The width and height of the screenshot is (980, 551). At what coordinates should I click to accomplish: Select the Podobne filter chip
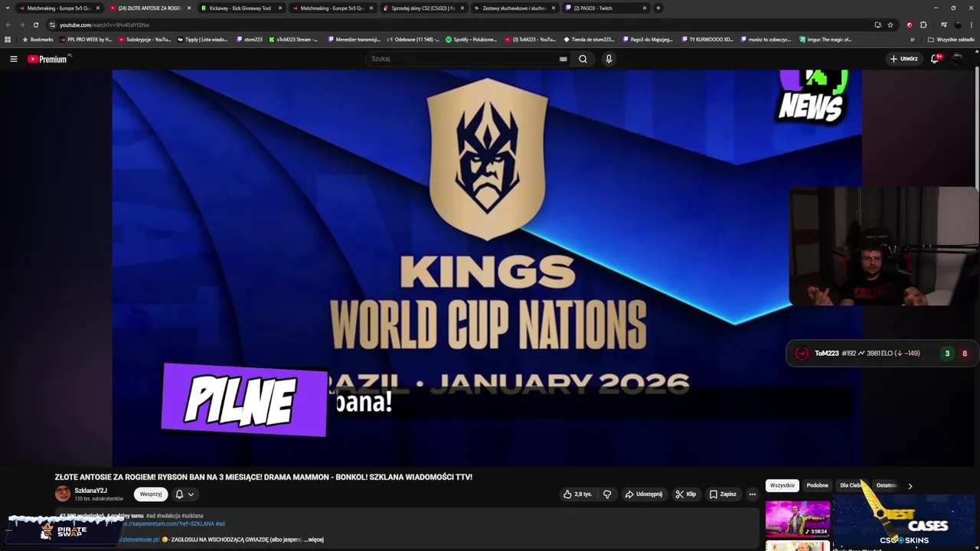(817, 485)
